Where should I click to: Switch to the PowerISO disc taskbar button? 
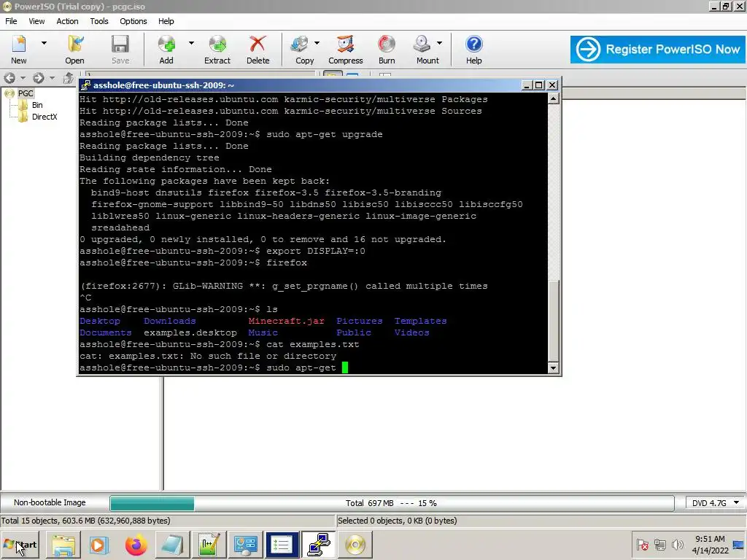[355, 545]
